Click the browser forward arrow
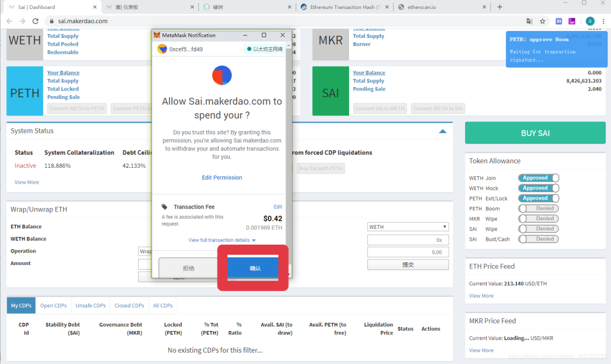611x364 pixels. [22, 21]
